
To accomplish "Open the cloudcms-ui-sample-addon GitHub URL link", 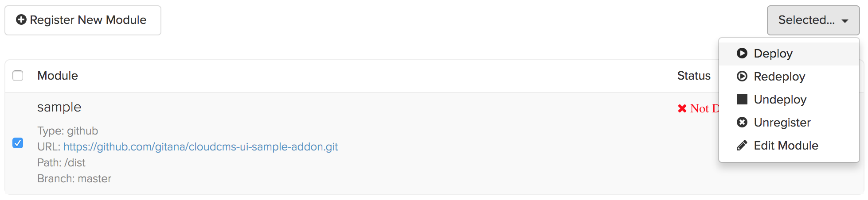I will 200,147.
